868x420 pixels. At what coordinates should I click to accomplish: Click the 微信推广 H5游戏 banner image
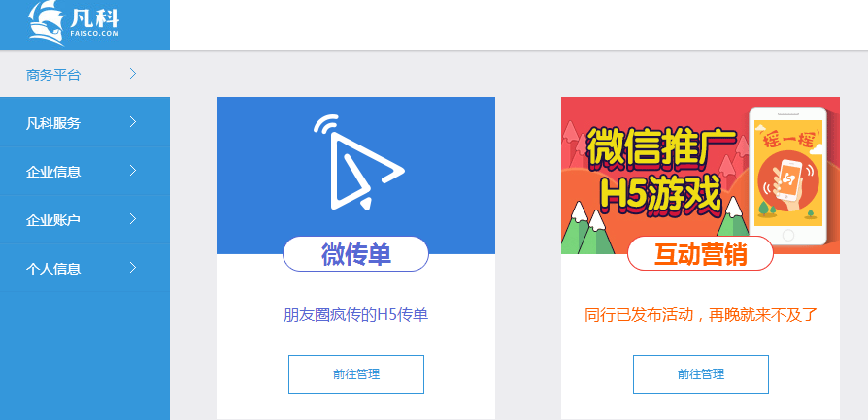[700, 176]
